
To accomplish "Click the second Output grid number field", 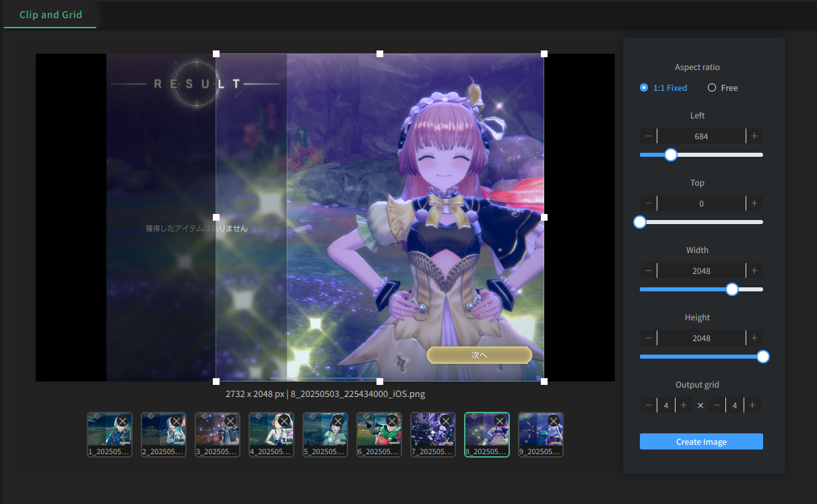I will 735,405.
